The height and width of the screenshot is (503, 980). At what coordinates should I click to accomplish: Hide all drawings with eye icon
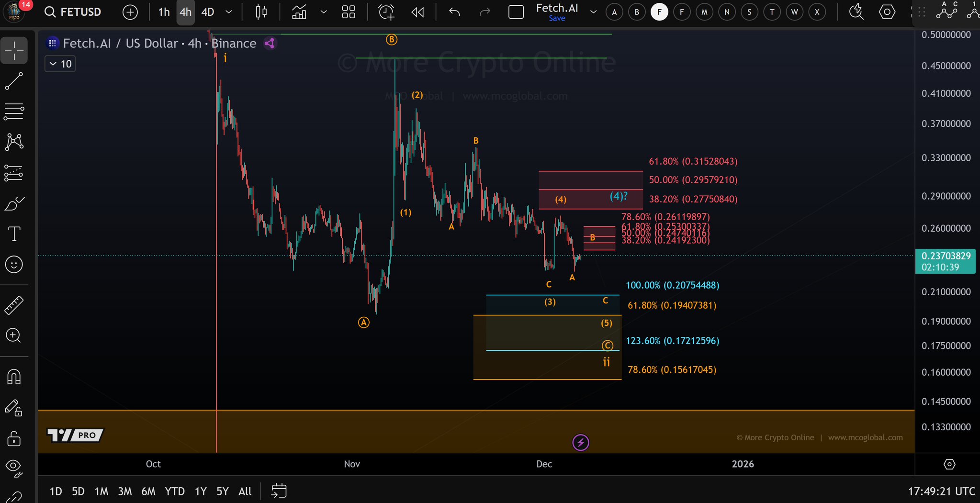(x=14, y=467)
